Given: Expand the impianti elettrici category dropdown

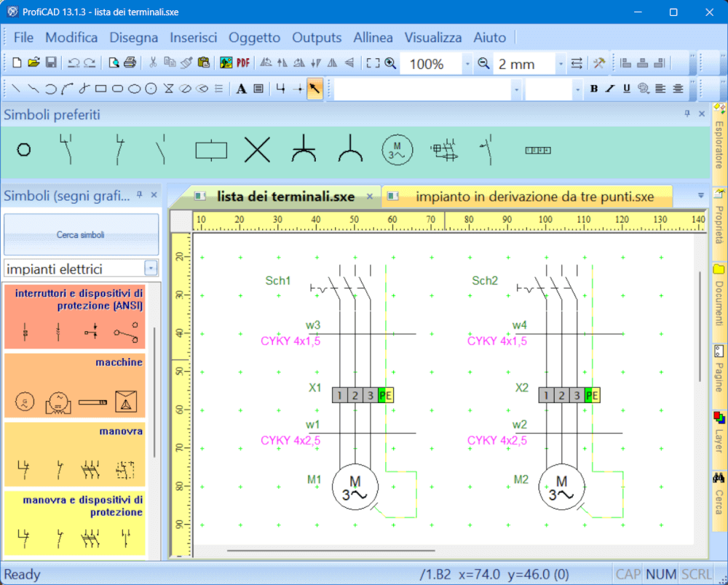Looking at the screenshot, I should click(151, 268).
